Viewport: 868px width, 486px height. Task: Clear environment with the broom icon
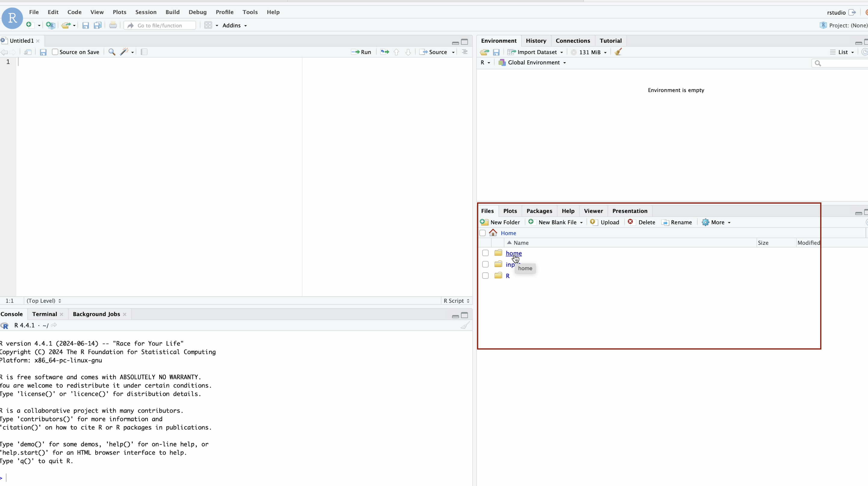click(618, 52)
